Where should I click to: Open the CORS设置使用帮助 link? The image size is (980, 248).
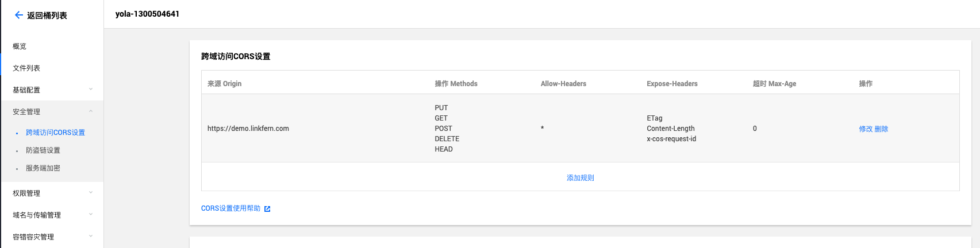(230, 208)
